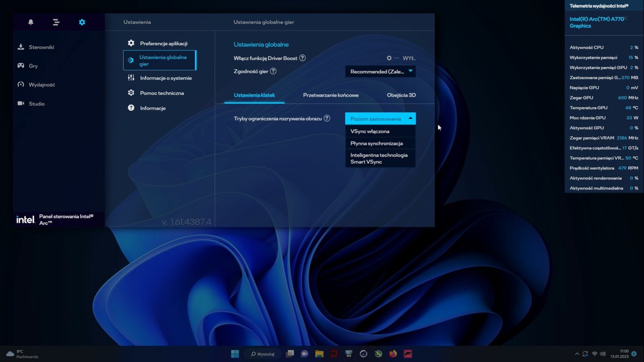Click the question icon beside Informacje
Viewport: 644px width, 362px height.
click(131, 108)
